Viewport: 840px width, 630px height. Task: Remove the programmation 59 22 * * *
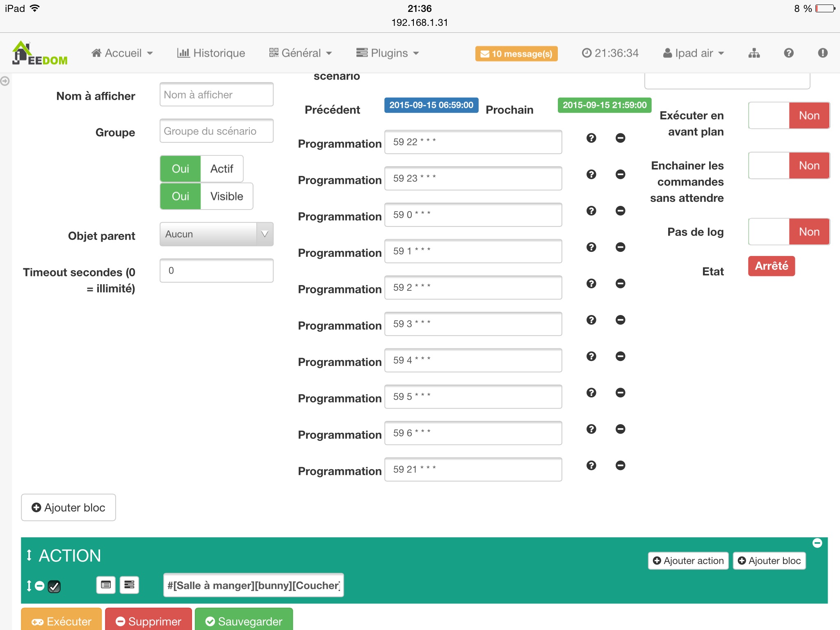pyautogui.click(x=621, y=138)
